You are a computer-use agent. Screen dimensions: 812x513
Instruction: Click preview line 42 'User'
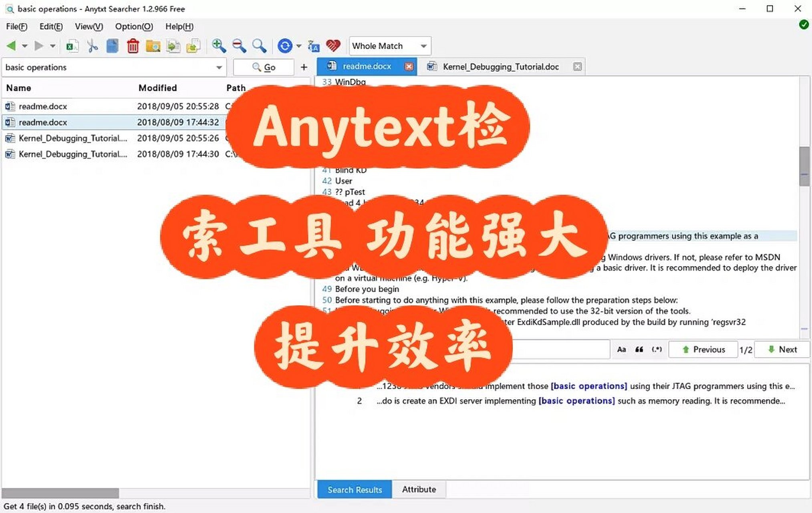click(343, 181)
